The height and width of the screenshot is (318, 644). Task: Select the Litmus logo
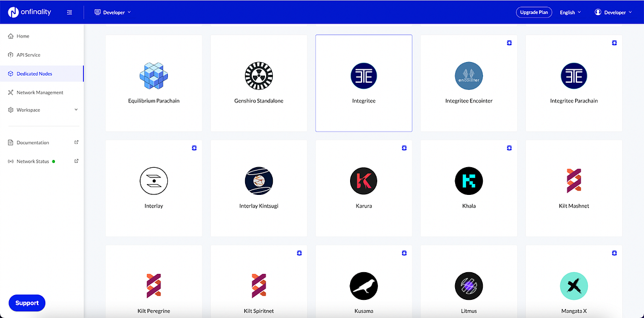click(x=469, y=287)
